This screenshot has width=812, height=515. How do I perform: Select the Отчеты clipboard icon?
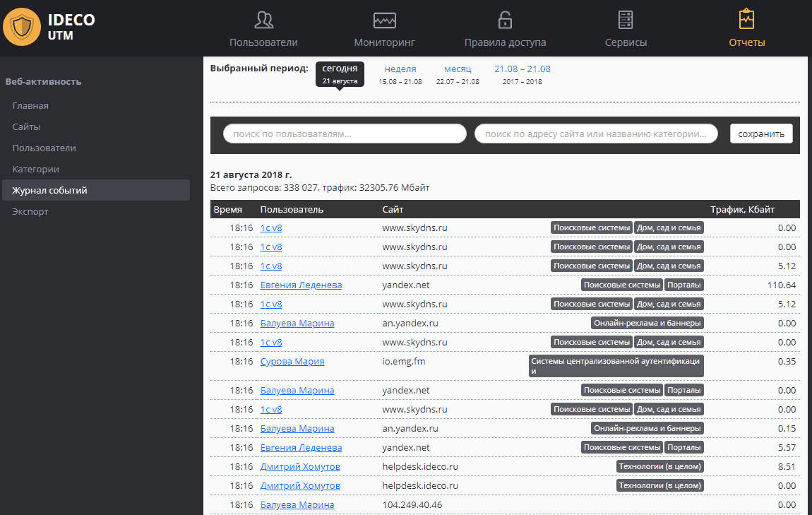(x=746, y=19)
